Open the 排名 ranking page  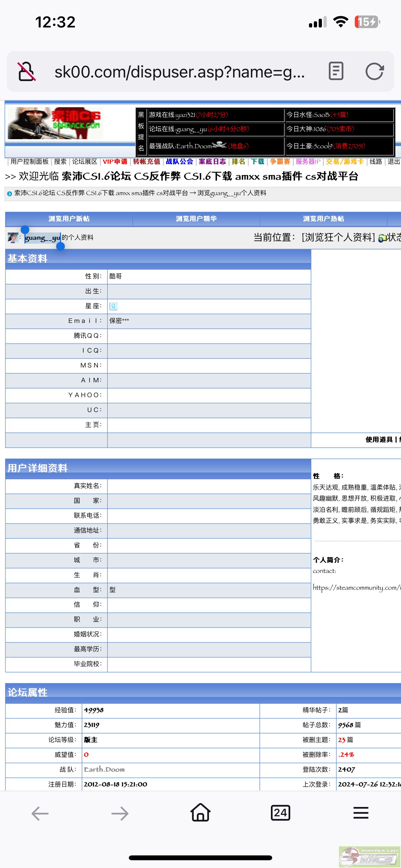pos(238,162)
